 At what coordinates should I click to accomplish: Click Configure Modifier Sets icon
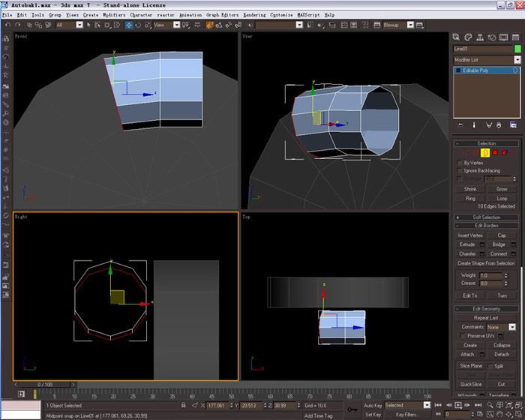pyautogui.click(x=513, y=125)
